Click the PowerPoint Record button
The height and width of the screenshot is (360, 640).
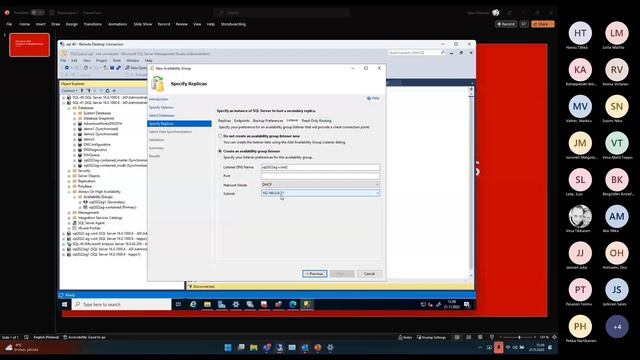pyautogui.click(x=506, y=24)
